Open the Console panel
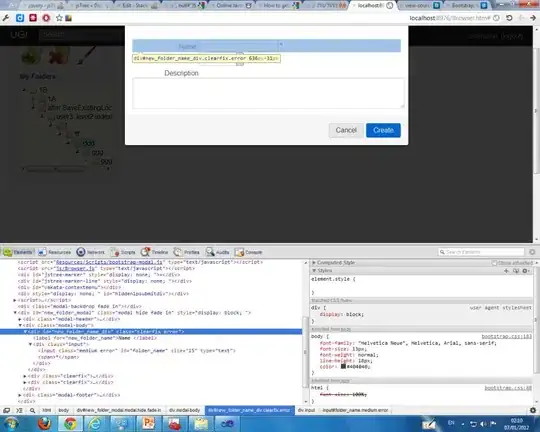 coord(249,252)
